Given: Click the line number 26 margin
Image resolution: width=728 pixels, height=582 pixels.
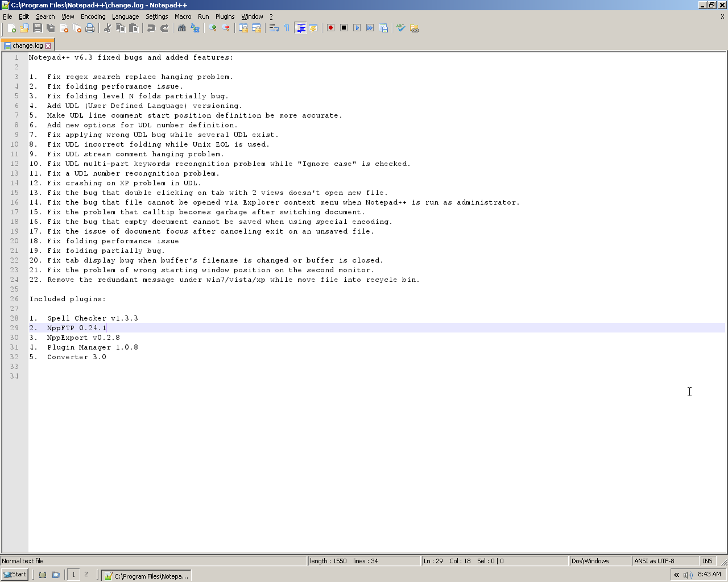Looking at the screenshot, I should click(14, 299).
